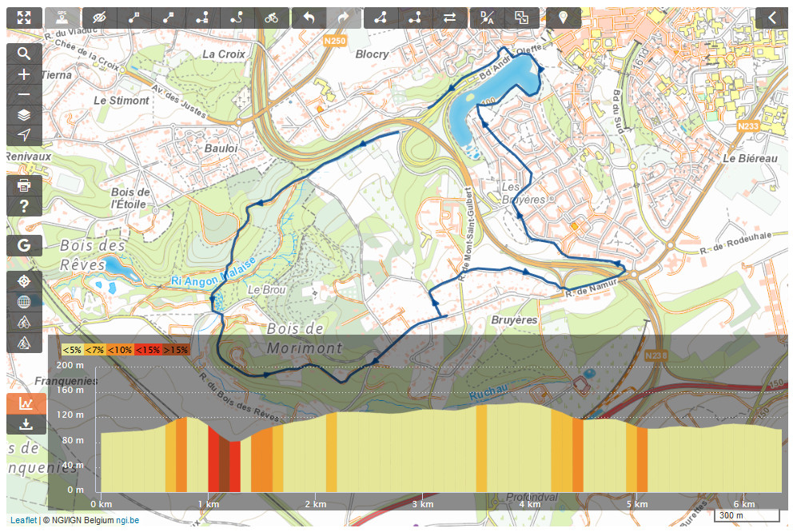Viewport: 793px width, 532px height.
Task: Click the 'Le Stimont' place label
Action: (122, 101)
